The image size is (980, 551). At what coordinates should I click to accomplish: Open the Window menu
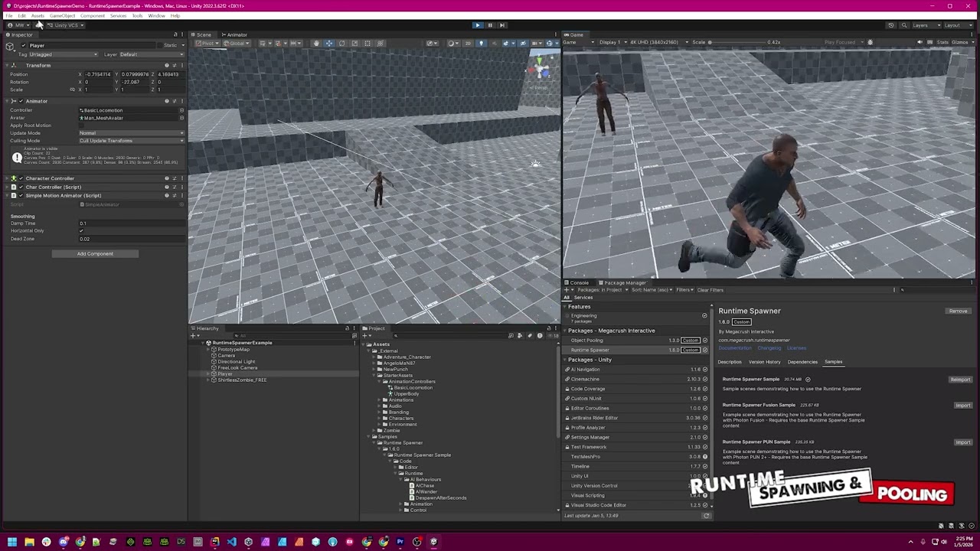coord(156,15)
